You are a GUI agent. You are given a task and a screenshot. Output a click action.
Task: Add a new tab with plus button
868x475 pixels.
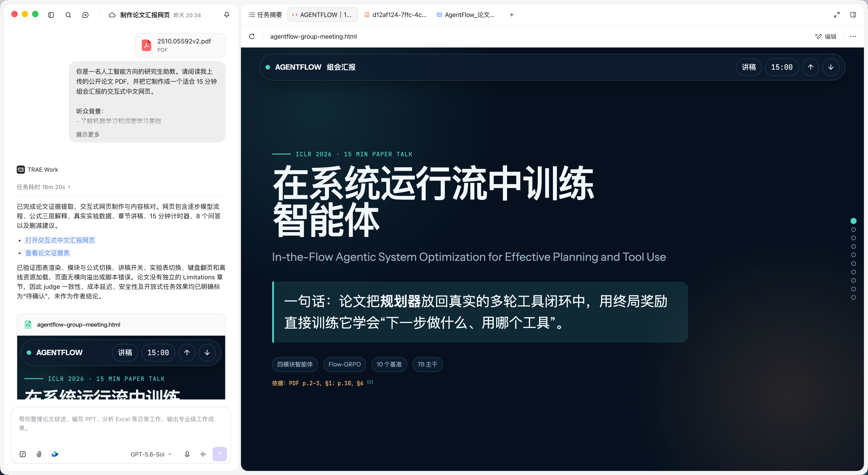tap(512, 15)
